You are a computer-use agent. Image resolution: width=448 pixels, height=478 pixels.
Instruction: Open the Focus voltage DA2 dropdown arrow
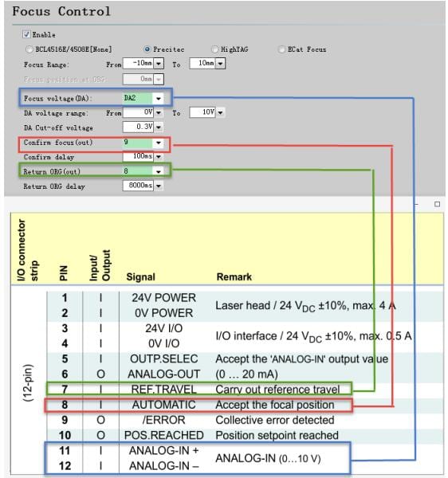click(x=159, y=98)
